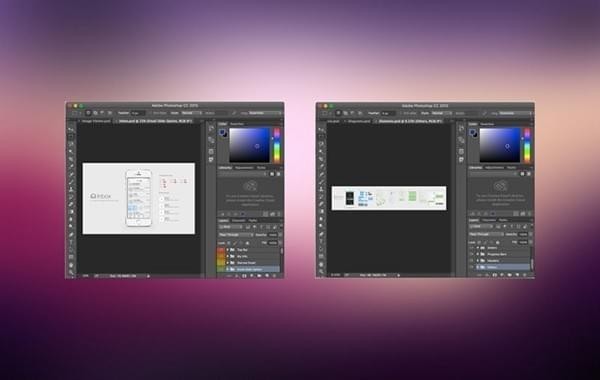The width and height of the screenshot is (600, 380).
Task: Click lock all icon in left Layers panel
Action: point(247,243)
